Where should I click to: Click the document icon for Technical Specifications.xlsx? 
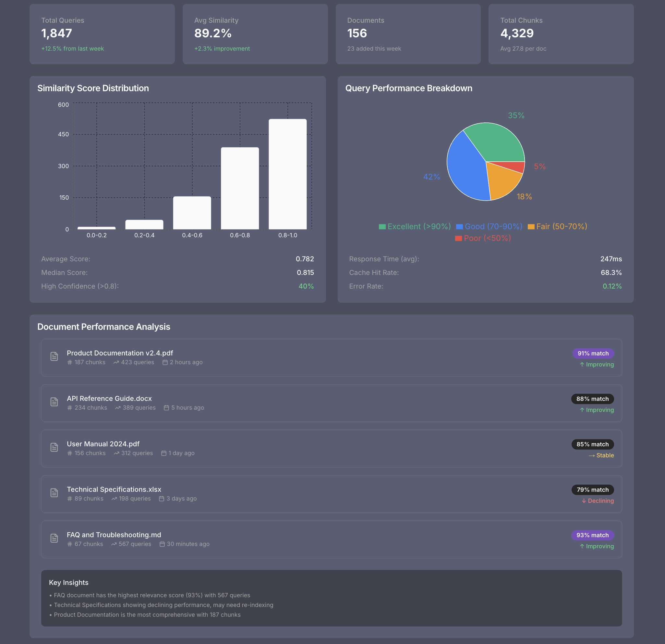click(54, 493)
